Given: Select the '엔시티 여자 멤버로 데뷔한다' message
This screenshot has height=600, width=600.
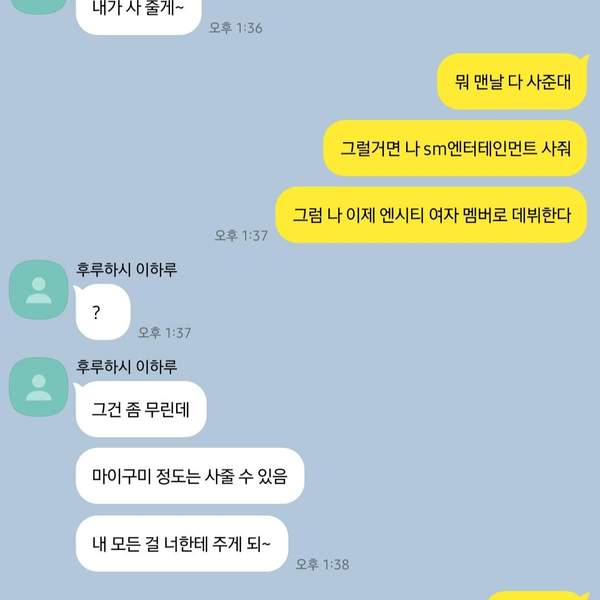Looking at the screenshot, I should [431, 215].
